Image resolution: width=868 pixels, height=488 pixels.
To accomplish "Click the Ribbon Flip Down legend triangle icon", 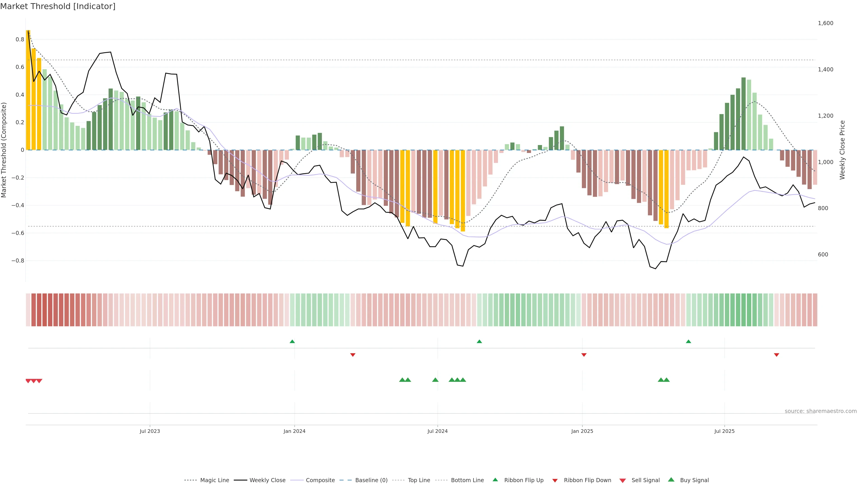I will point(555,481).
